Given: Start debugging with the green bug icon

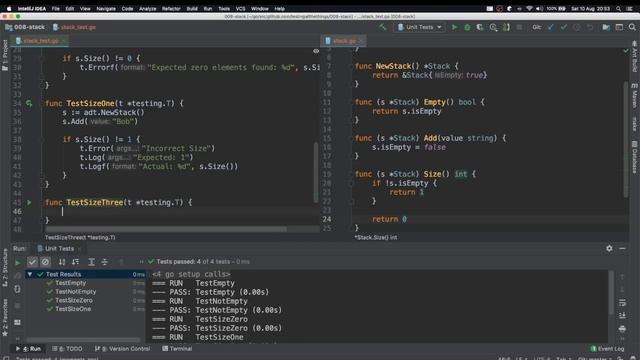Looking at the screenshot, I should point(467,27).
